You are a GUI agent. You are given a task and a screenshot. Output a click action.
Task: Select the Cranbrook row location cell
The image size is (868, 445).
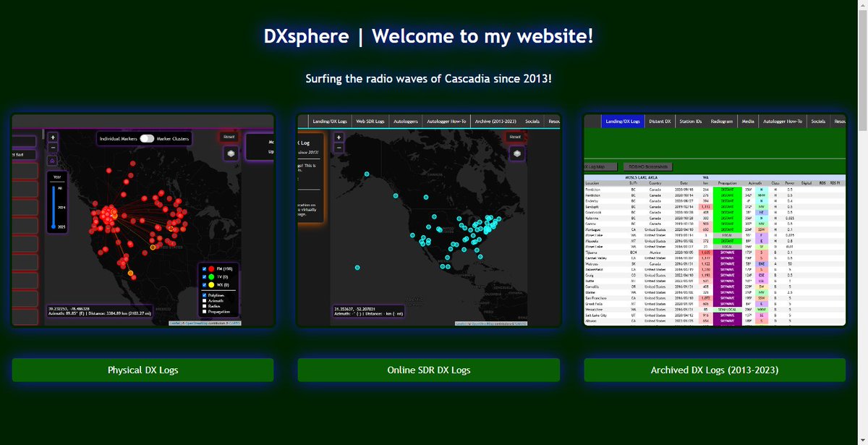(595, 212)
